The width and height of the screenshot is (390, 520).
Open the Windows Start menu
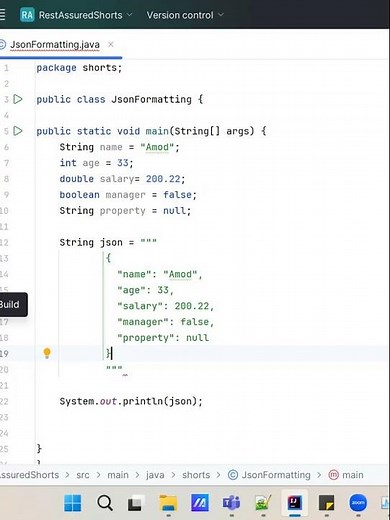[72, 503]
